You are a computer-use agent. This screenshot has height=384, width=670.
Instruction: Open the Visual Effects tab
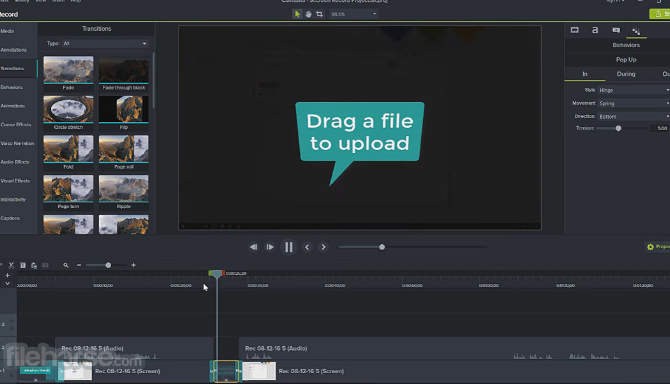tap(15, 181)
